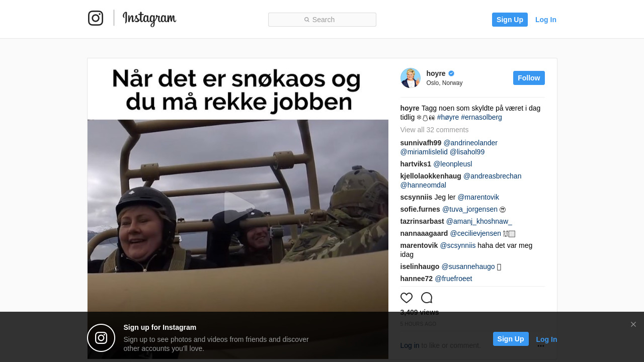Screen dimensions: 644x362
Task: Click the Instagram logo in sign-up banner
Action: [x=101, y=338]
